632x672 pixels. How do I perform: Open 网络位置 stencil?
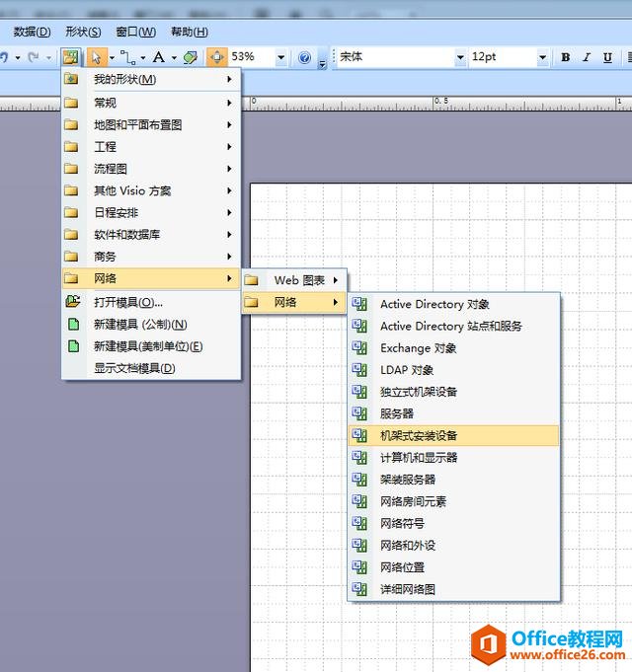[453, 567]
